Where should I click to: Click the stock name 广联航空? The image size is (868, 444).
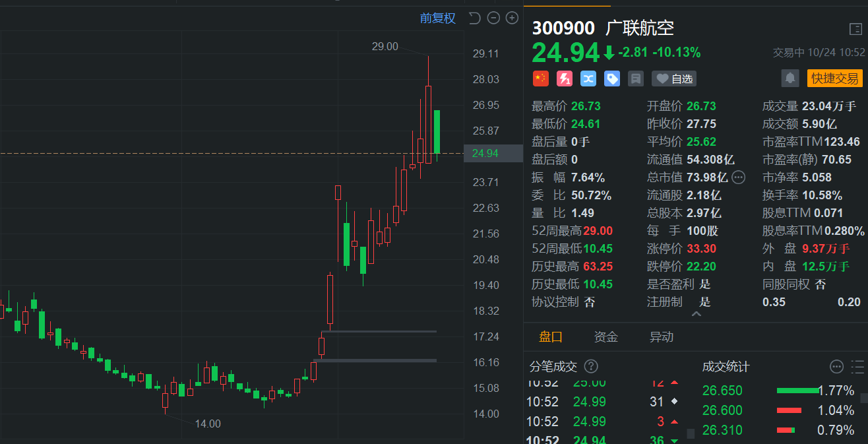pyautogui.click(x=640, y=28)
